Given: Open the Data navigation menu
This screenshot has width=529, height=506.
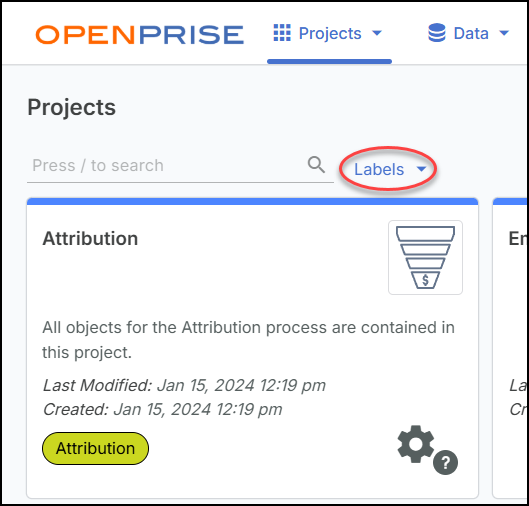Looking at the screenshot, I should [x=469, y=33].
